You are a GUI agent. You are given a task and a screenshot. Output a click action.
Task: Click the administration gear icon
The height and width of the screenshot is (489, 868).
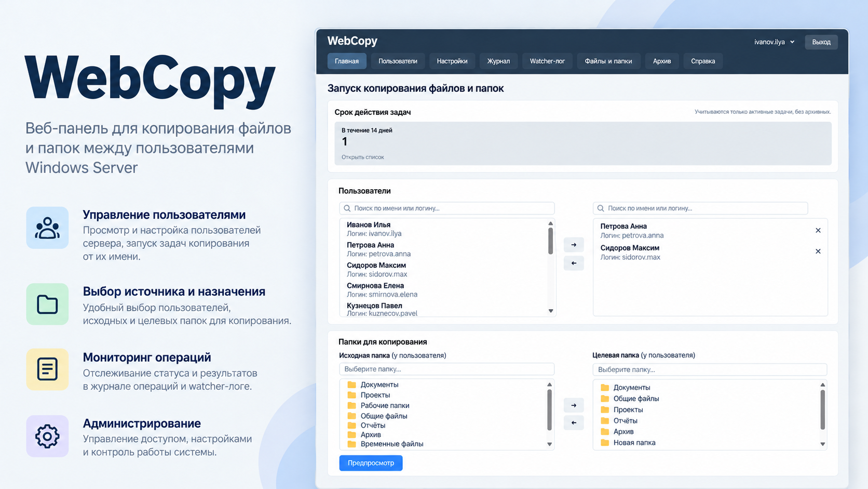[x=47, y=436]
